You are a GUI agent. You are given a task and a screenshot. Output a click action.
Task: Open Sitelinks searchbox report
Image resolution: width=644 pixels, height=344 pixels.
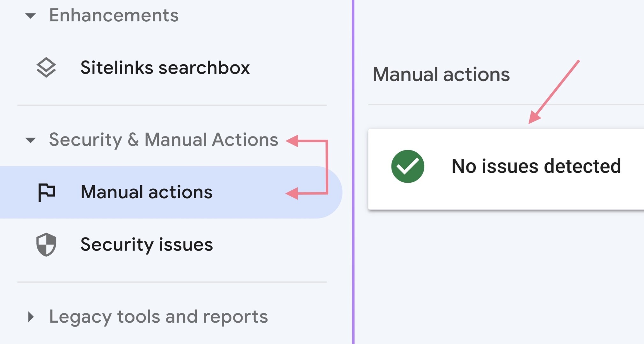(165, 68)
